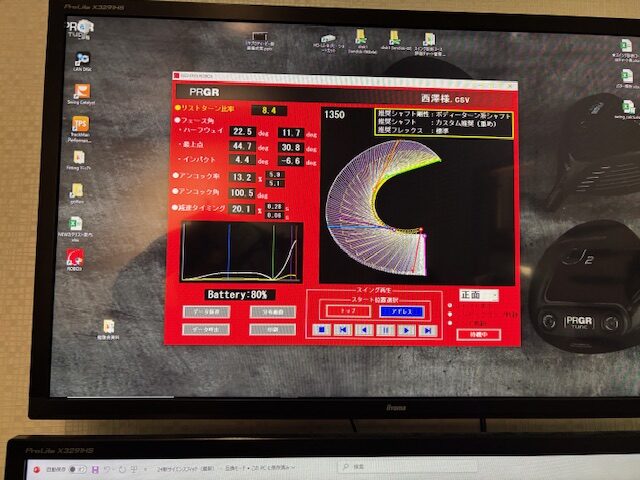Open the topmost Excel file icon at right edge
The width and height of the screenshot is (640, 480).
[626, 50]
